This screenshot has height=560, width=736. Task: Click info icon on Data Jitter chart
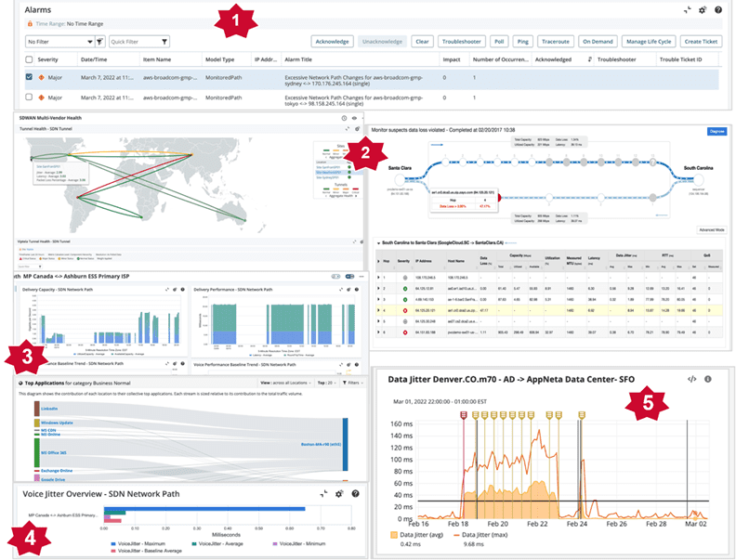[x=708, y=380]
